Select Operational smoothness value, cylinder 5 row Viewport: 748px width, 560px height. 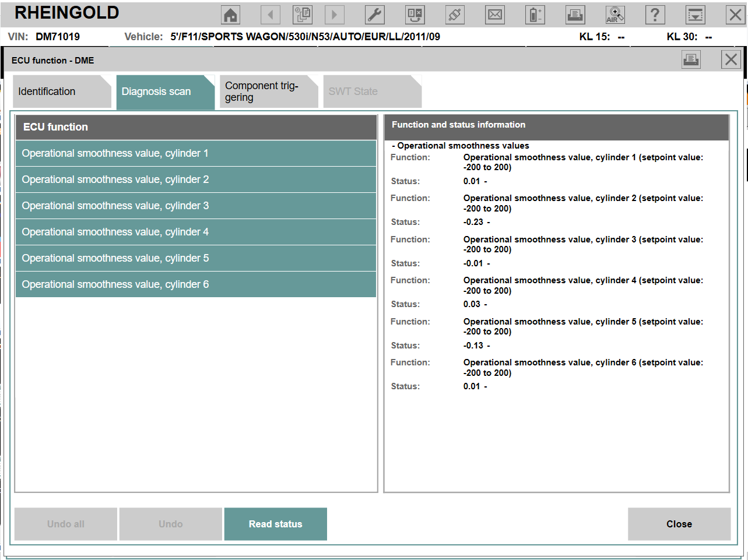[x=196, y=258]
